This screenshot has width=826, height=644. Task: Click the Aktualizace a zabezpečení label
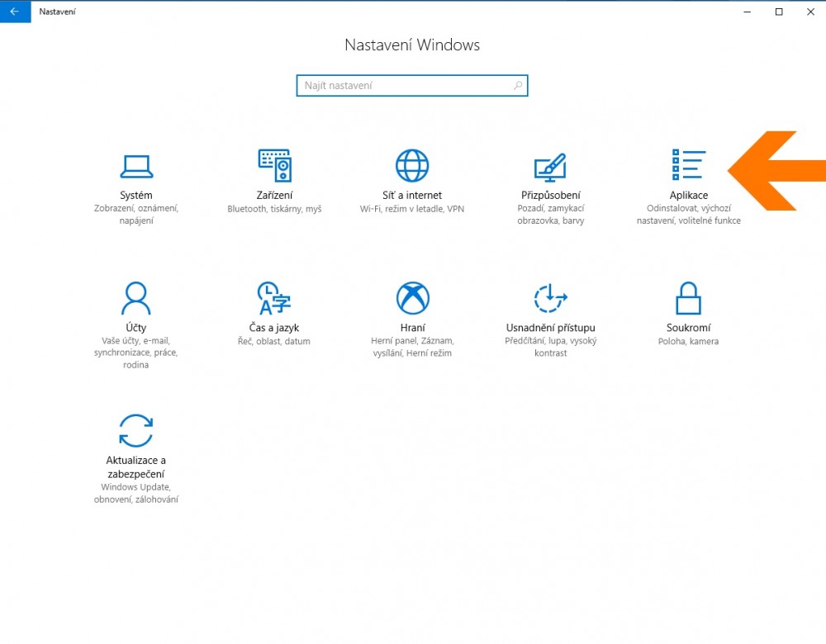click(x=136, y=467)
